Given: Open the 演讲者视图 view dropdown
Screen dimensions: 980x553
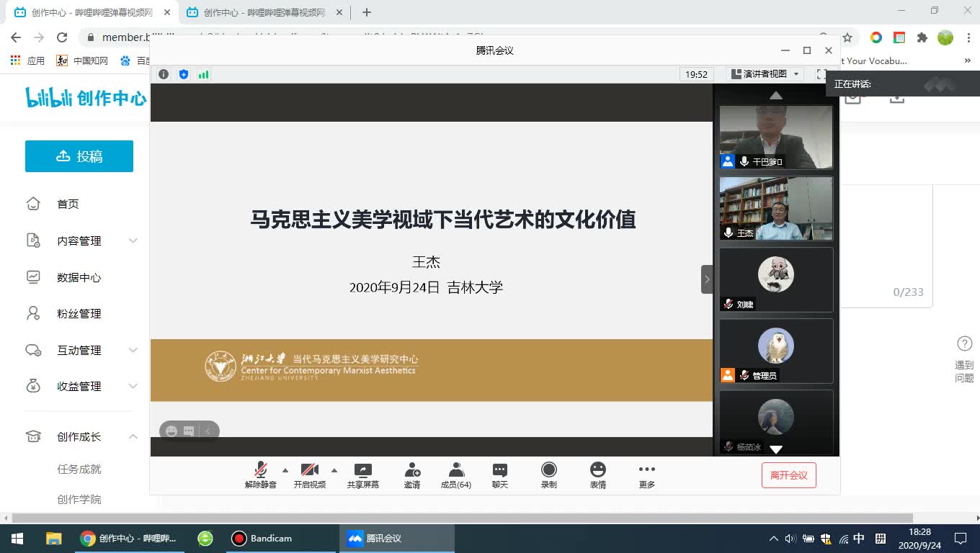Looking at the screenshot, I should [x=765, y=74].
